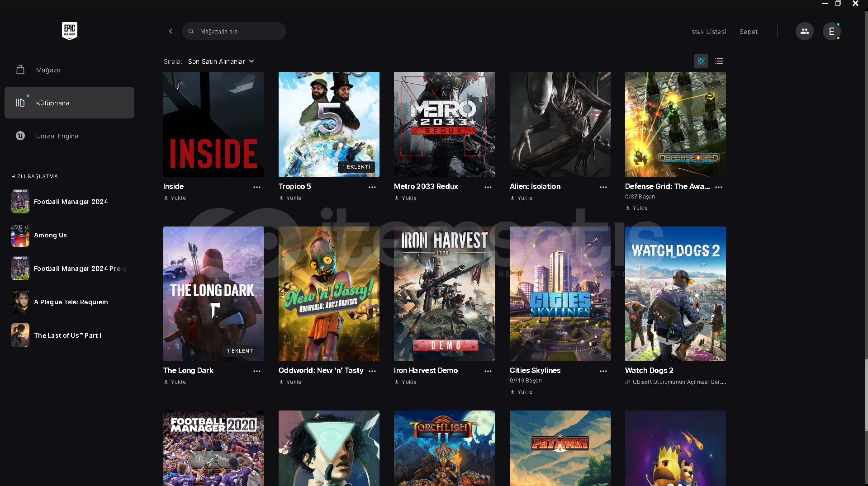Open options menu for Inside
This screenshot has width=868, height=486.
pos(257,187)
